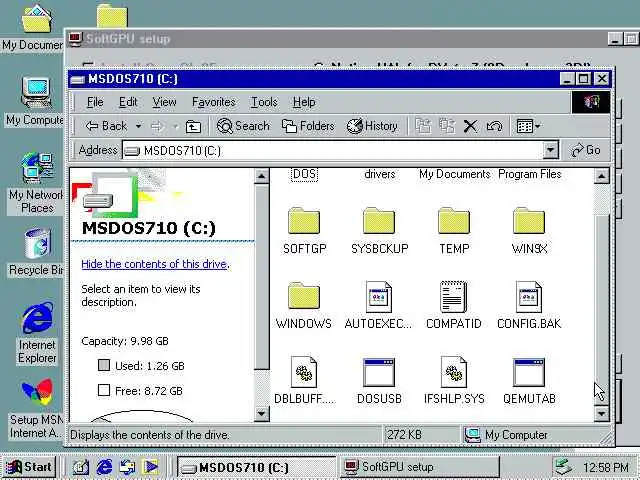Click the History toolbar button
The image size is (640, 480).
(x=372, y=126)
